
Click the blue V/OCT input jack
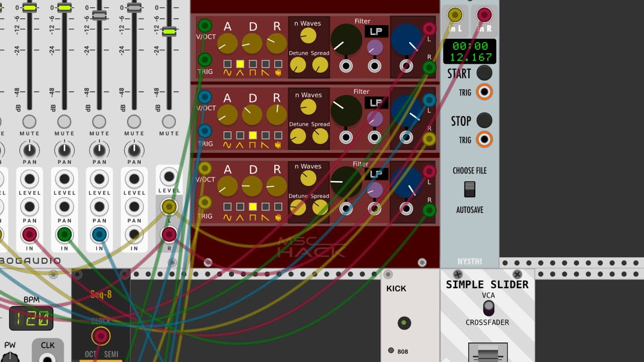205,97
